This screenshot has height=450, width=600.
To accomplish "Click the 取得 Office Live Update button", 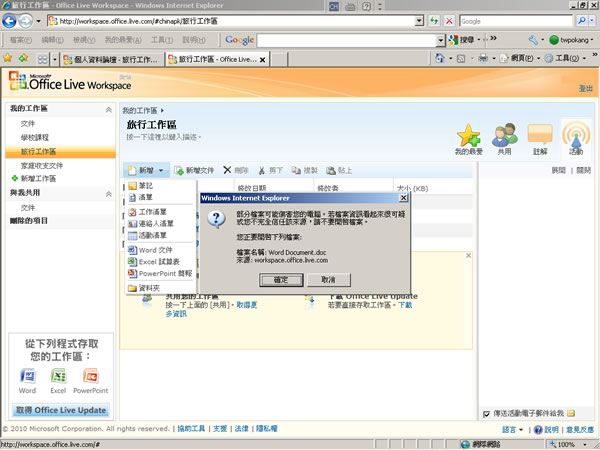I will pyautogui.click(x=61, y=410).
